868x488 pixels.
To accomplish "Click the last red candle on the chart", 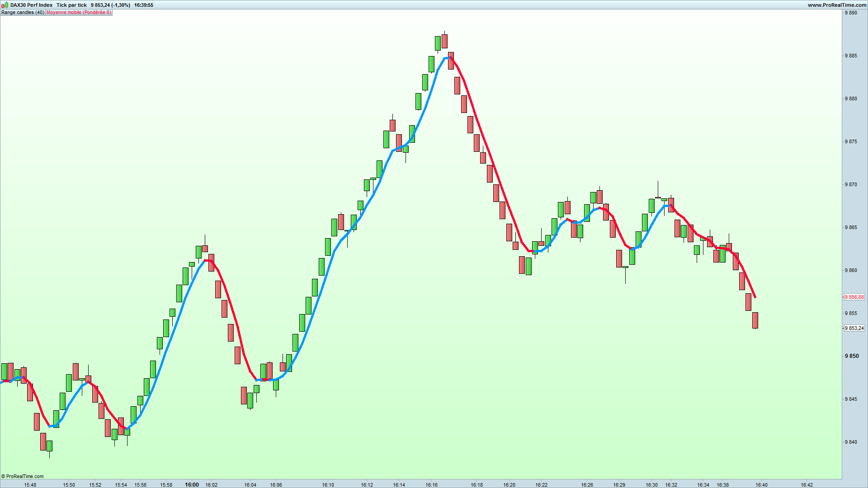I will [755, 320].
